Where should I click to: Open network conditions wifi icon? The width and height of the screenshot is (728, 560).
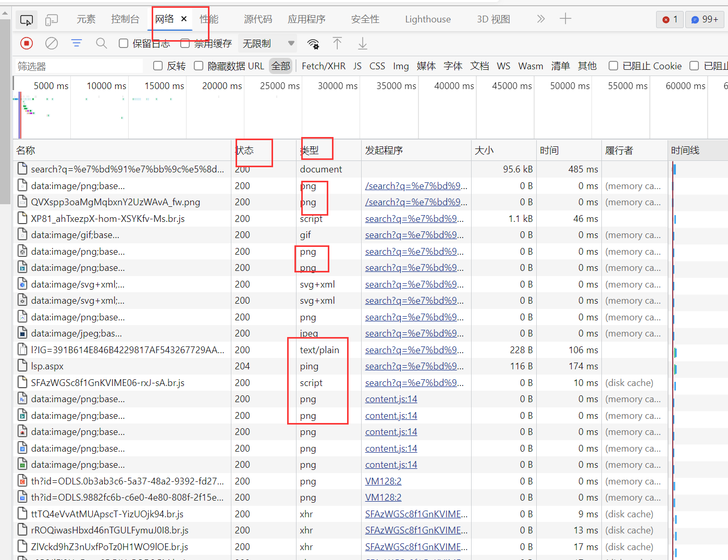313,44
